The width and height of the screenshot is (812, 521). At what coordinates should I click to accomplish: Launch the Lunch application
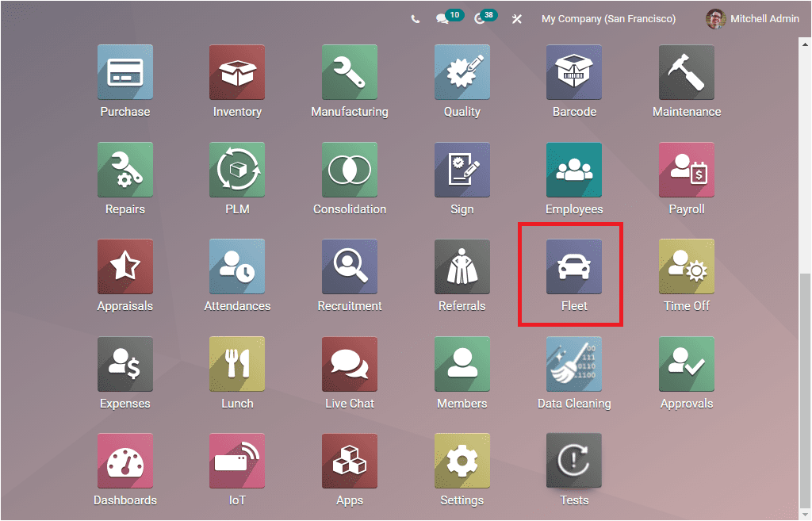click(x=236, y=364)
